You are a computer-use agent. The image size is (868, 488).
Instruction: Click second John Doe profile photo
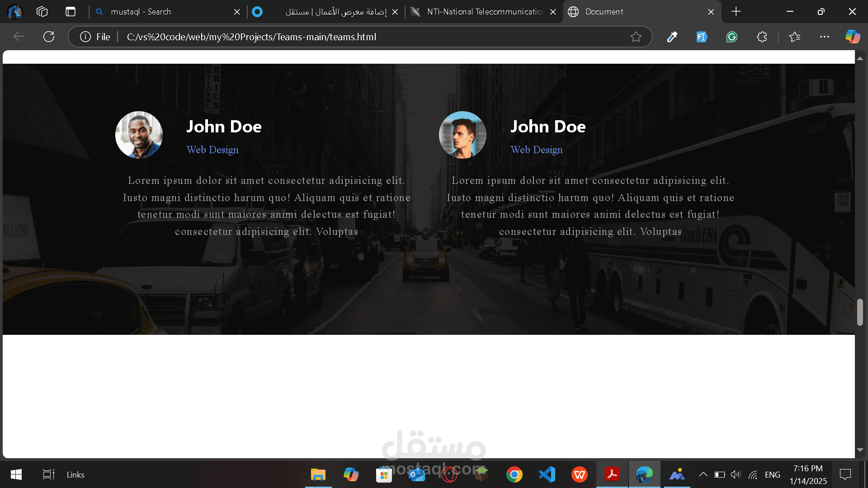[462, 135]
